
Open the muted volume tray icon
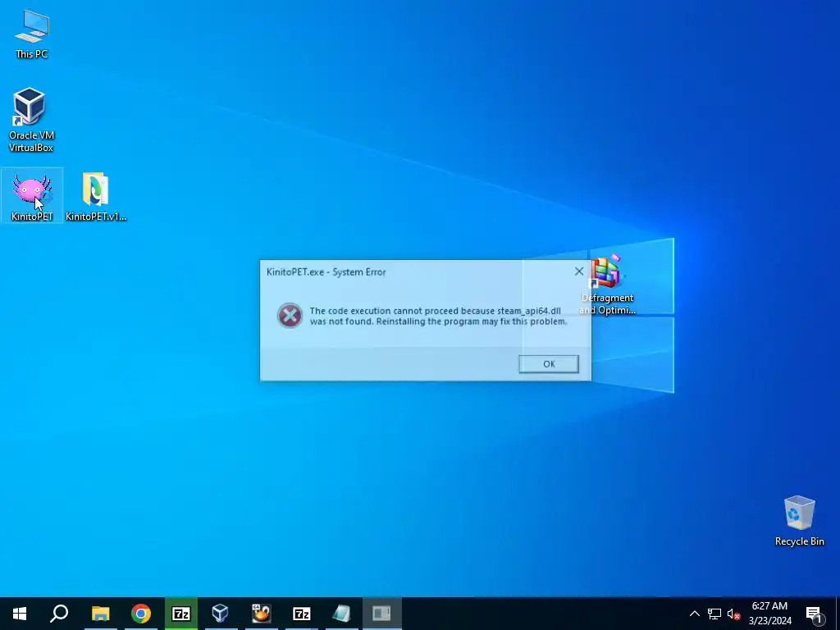(733, 614)
